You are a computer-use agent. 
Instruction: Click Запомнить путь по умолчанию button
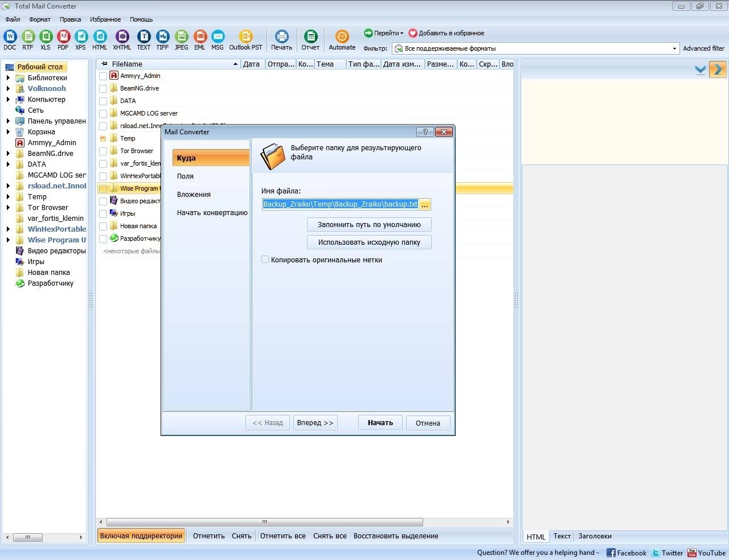tap(369, 225)
